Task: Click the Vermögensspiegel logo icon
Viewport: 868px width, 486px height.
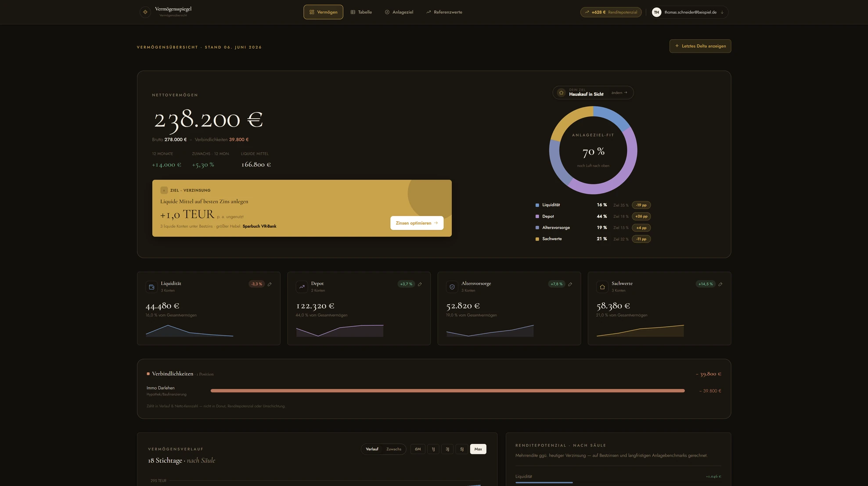Action: (x=145, y=12)
